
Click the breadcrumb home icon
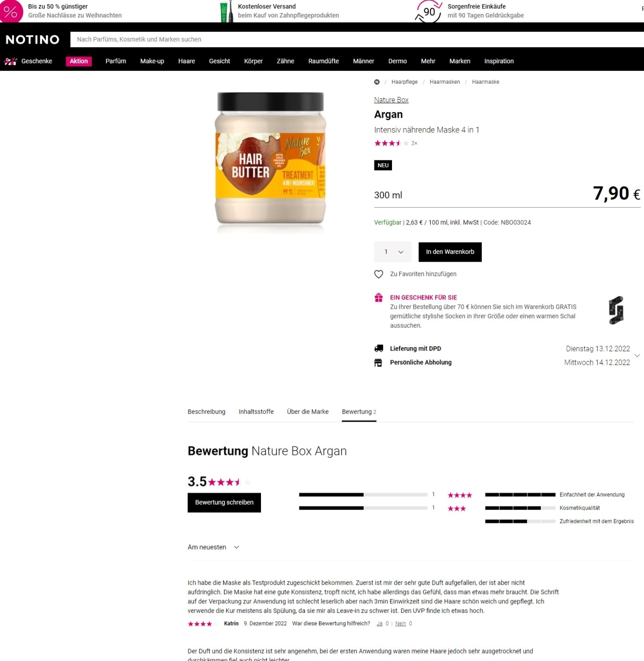pos(377,82)
